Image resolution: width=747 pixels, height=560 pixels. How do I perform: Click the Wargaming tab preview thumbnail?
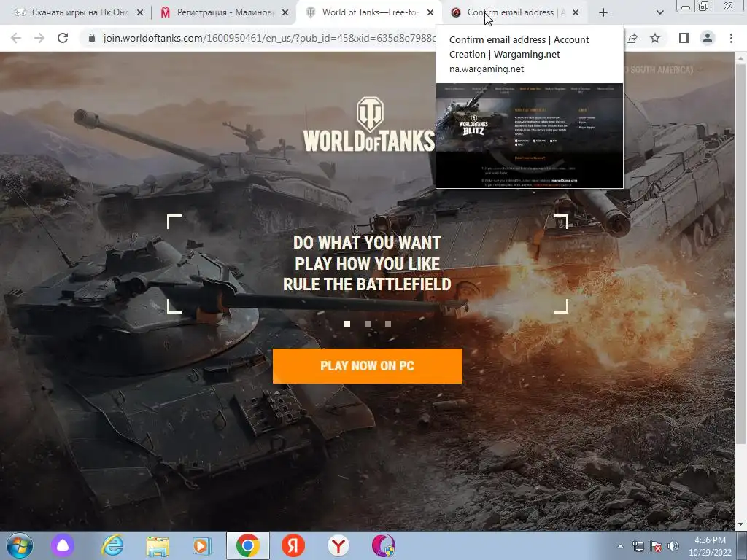point(530,136)
